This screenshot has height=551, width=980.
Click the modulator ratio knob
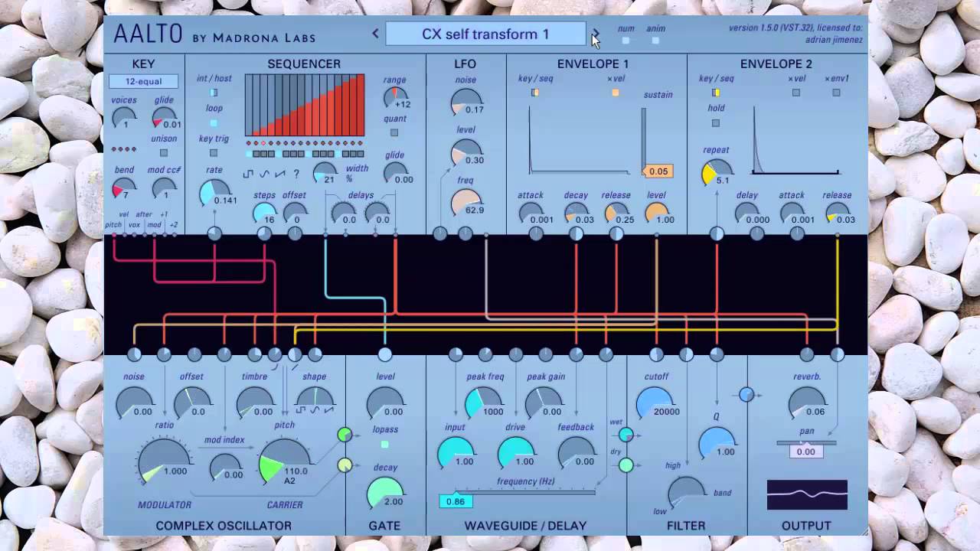[164, 461]
